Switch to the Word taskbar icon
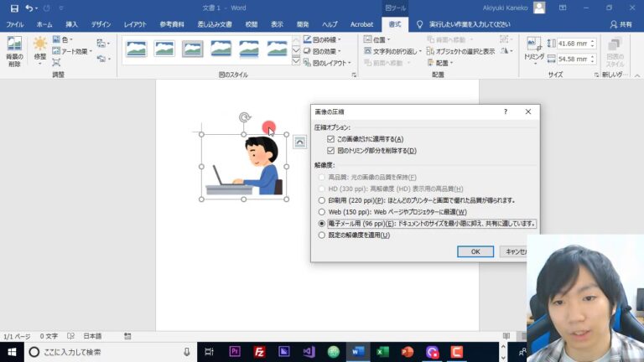The height and width of the screenshot is (362, 644). coord(358,352)
